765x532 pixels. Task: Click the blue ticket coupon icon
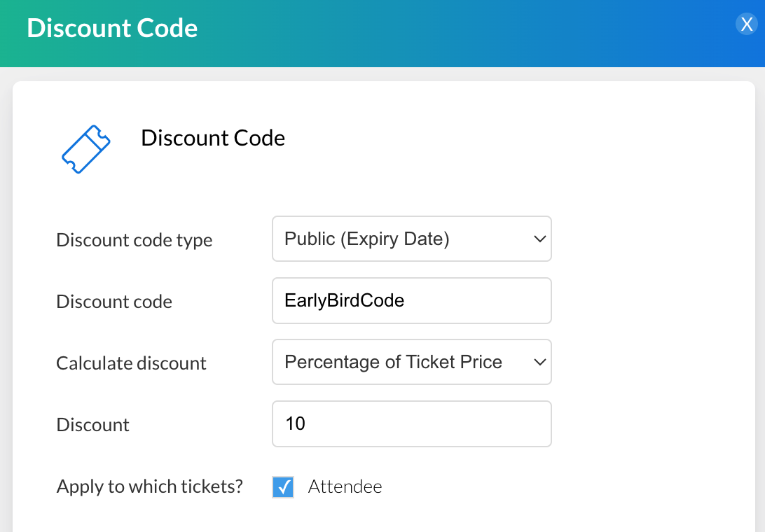coord(86,149)
